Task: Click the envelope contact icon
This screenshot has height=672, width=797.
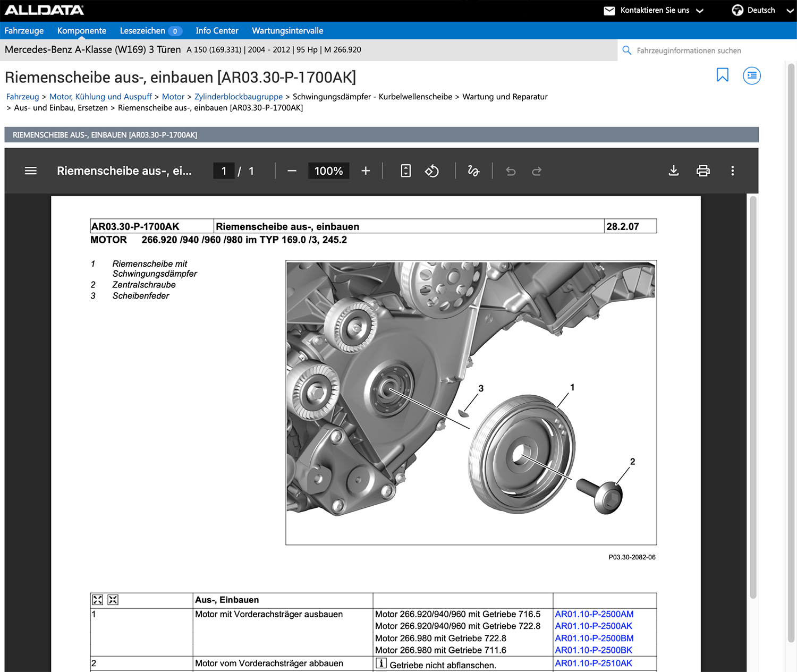Action: 609,11
